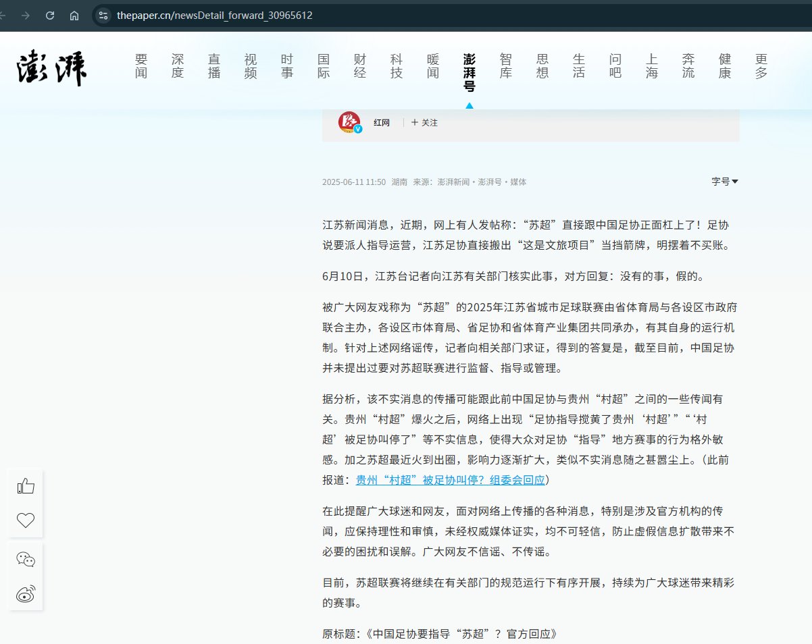Open the 国际 navigation section
Screen dimensions: 812x644
(x=324, y=66)
